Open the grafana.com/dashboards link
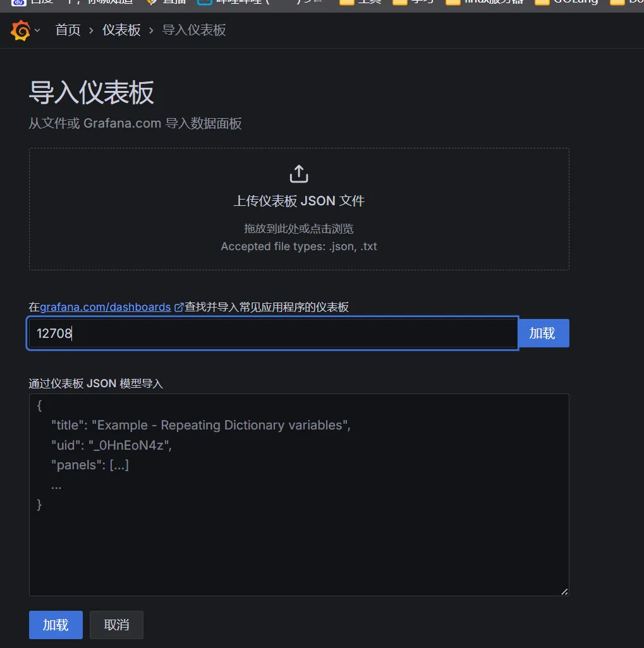This screenshot has width=644, height=648. tap(106, 307)
